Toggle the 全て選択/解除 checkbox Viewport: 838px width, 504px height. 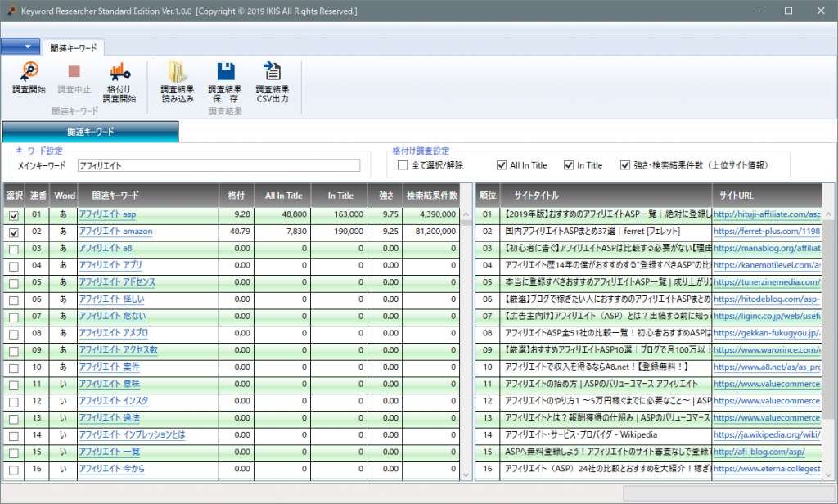pyautogui.click(x=403, y=165)
